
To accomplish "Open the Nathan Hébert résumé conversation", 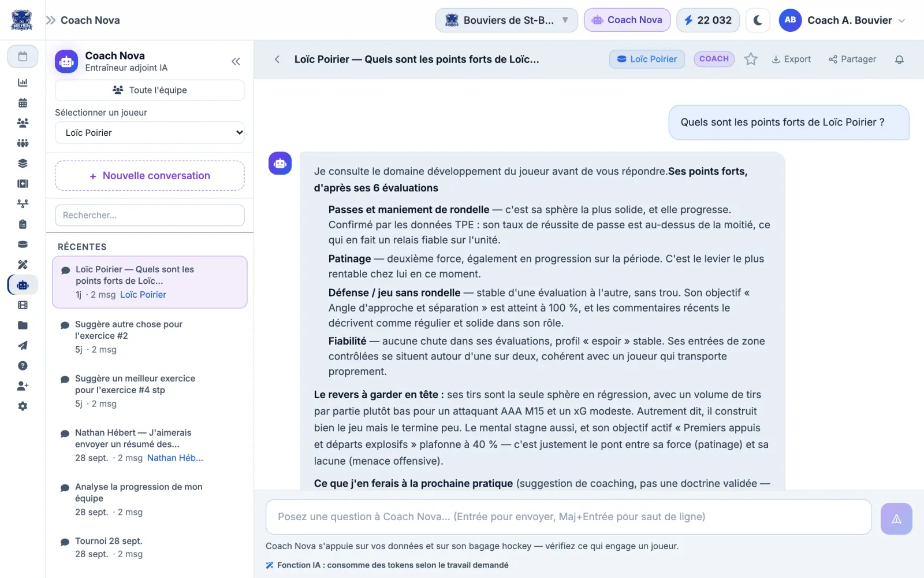I will click(x=150, y=445).
